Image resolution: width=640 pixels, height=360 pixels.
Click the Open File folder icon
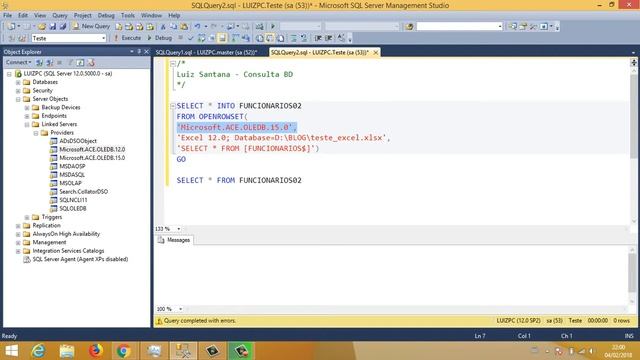tap(42, 27)
